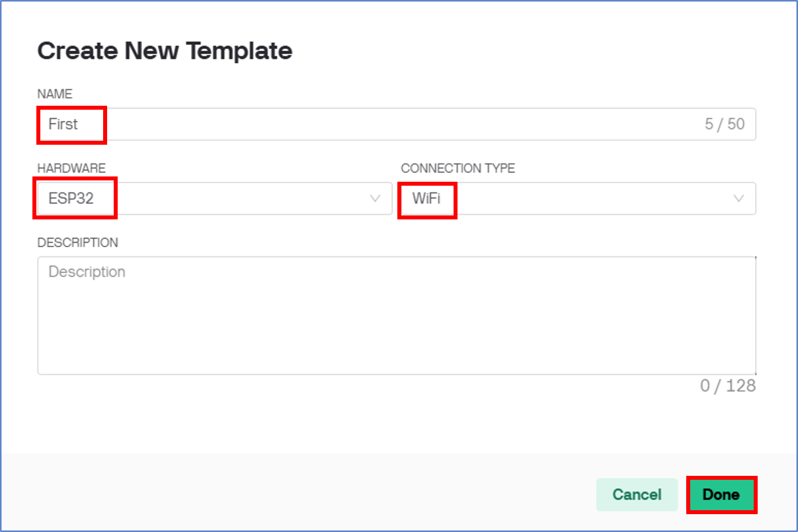Select the ESP32 value text
798x532 pixels.
pos(71,198)
